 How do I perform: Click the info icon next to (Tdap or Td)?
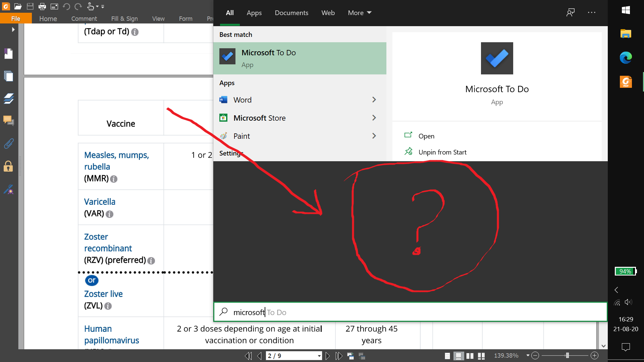[x=135, y=32]
